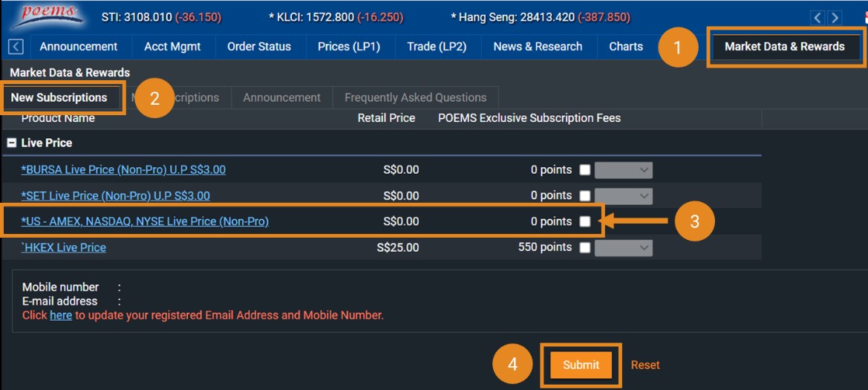Click 'here' to update contact details

click(x=61, y=315)
